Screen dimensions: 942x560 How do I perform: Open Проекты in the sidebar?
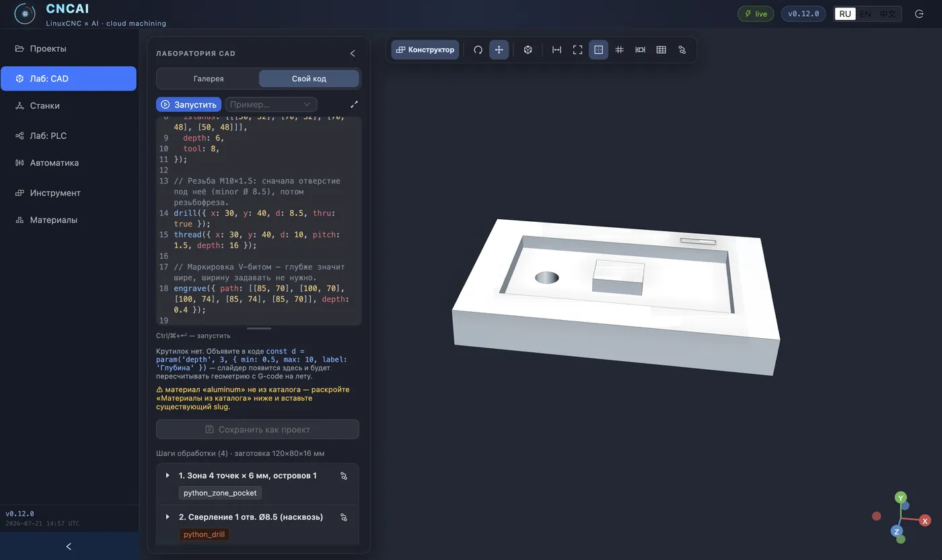[x=69, y=48]
